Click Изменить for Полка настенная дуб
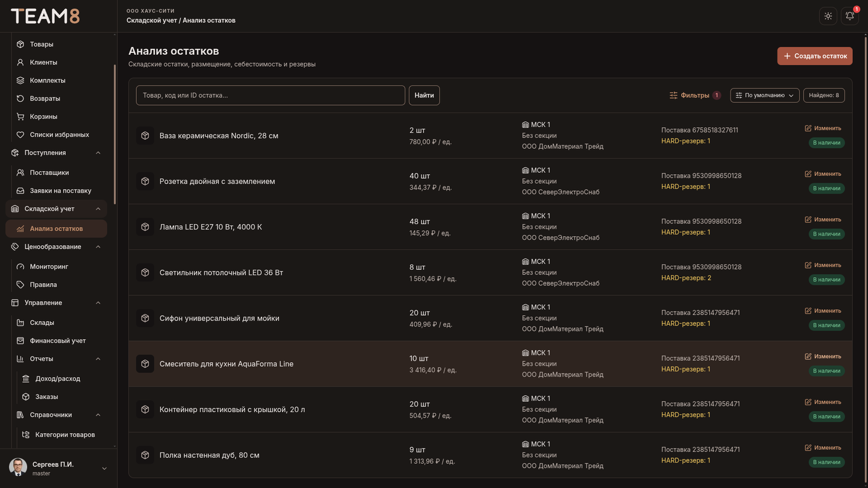The width and height of the screenshot is (868, 488). pyautogui.click(x=823, y=448)
